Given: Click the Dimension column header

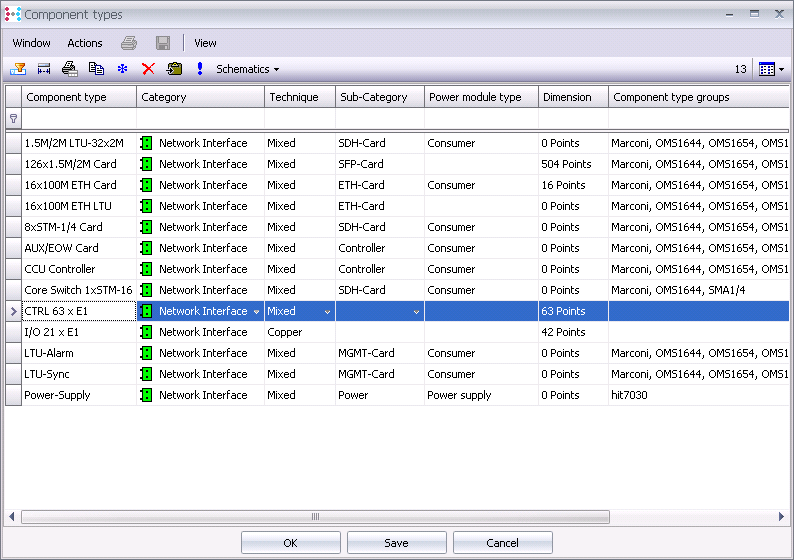Looking at the screenshot, I should pos(573,97).
